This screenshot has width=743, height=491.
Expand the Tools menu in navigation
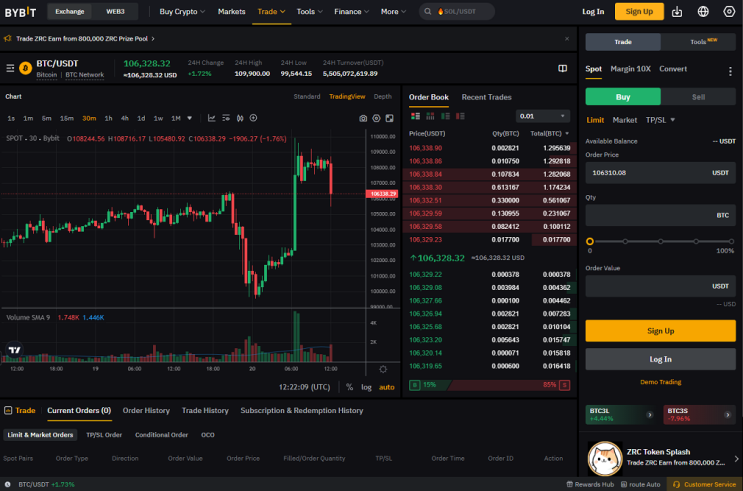pos(309,11)
